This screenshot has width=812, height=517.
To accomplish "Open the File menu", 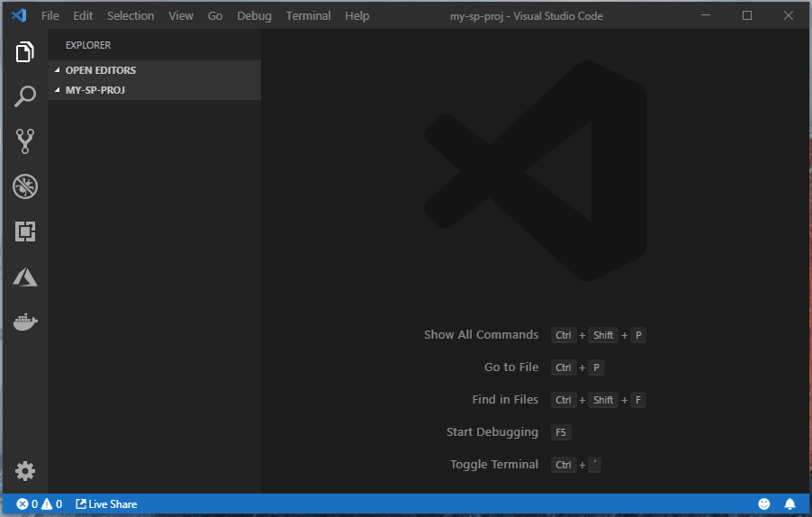I will coord(50,15).
